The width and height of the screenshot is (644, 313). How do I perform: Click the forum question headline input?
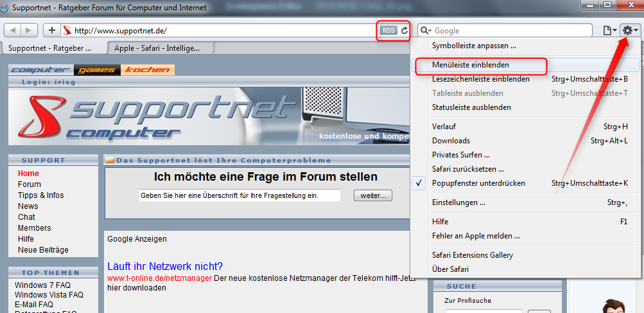pyautogui.click(x=240, y=196)
